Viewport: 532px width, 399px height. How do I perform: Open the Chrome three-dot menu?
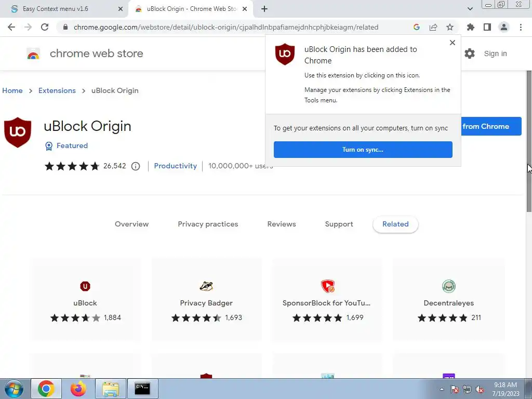pos(521,27)
